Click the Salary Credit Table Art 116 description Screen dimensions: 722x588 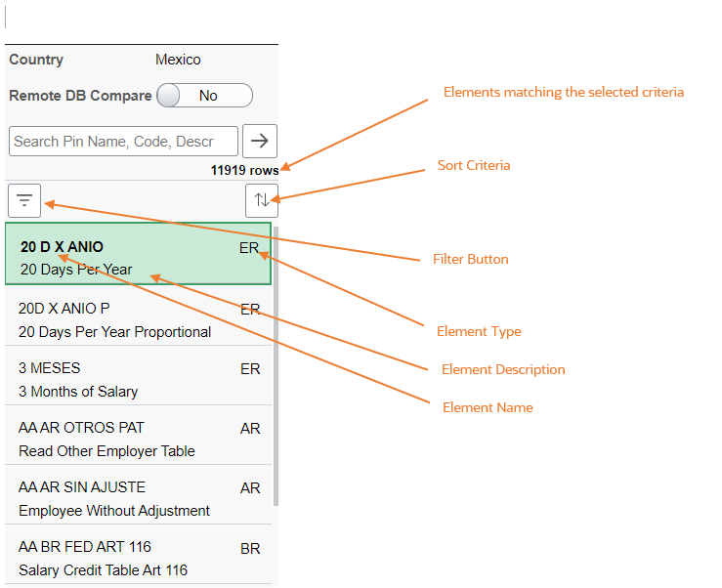click(103, 570)
